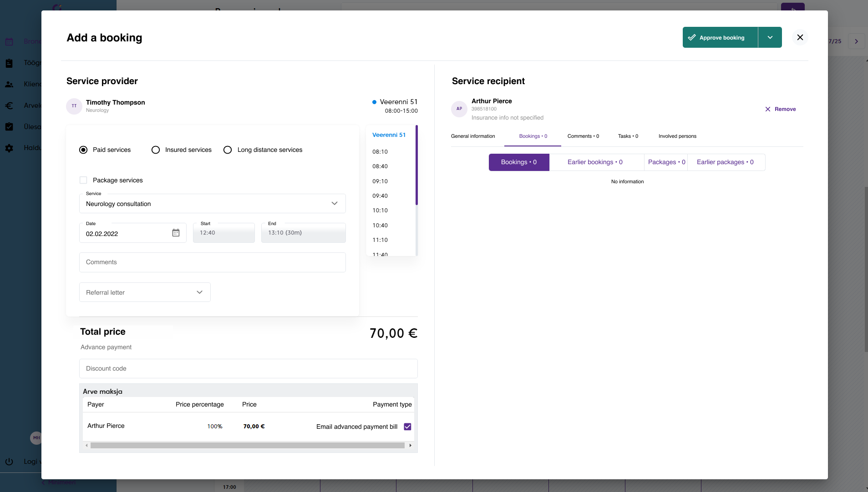Screen dimensions: 868x492
Task: Open the Approve booking options chevron
Action: [770, 37]
